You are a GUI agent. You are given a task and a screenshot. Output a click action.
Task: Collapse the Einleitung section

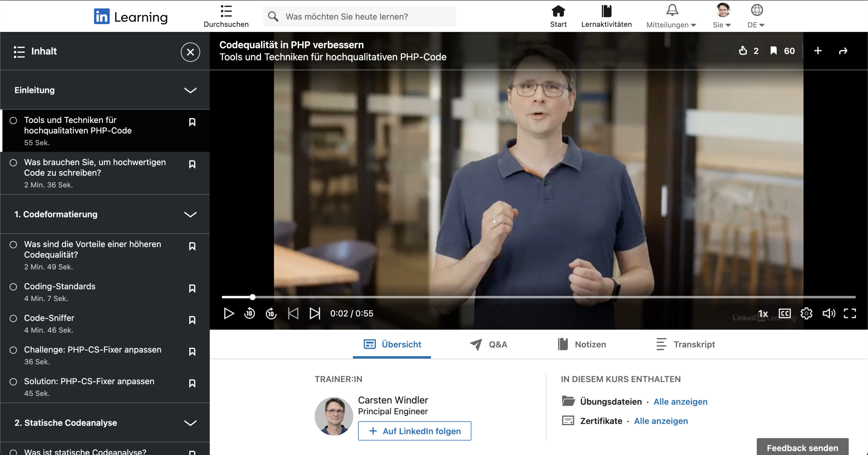click(190, 90)
